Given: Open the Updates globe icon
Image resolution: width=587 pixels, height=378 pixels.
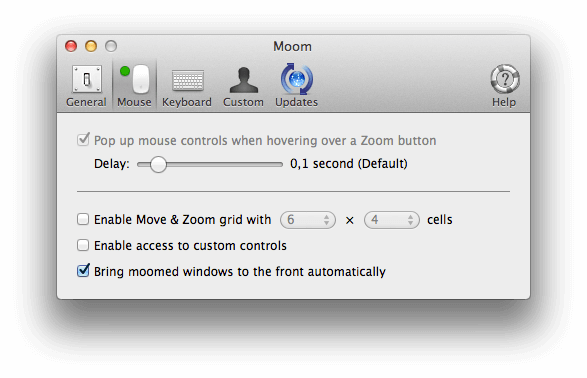Looking at the screenshot, I should pyautogui.click(x=296, y=79).
